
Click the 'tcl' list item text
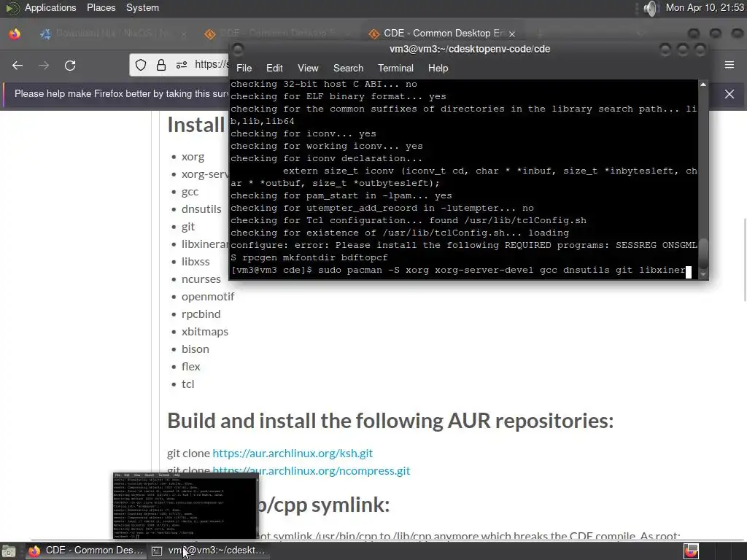click(187, 384)
